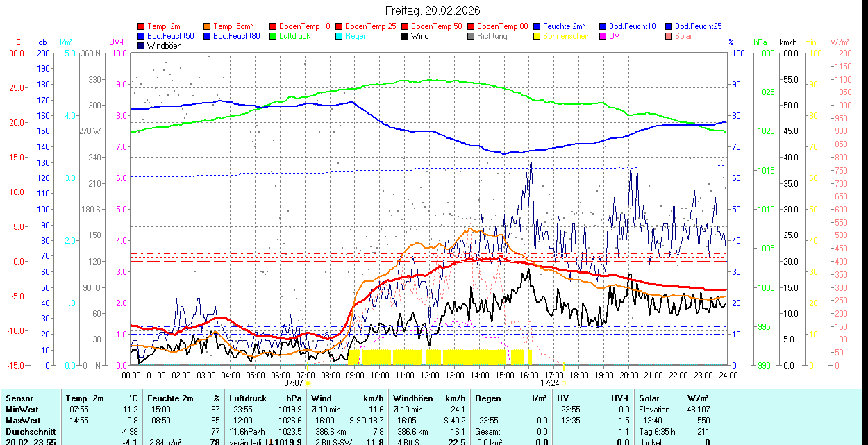Select the magenta UV legend square
868x445 pixels.
pos(603,36)
